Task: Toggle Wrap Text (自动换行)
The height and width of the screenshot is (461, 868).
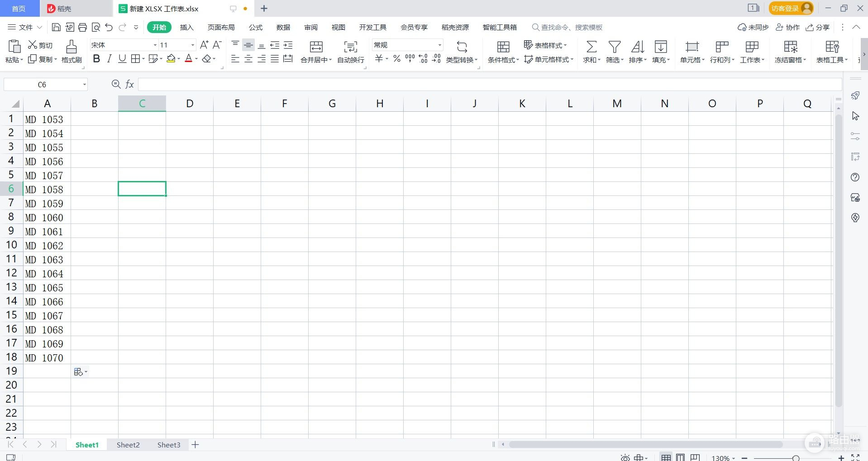Action: pyautogui.click(x=351, y=52)
